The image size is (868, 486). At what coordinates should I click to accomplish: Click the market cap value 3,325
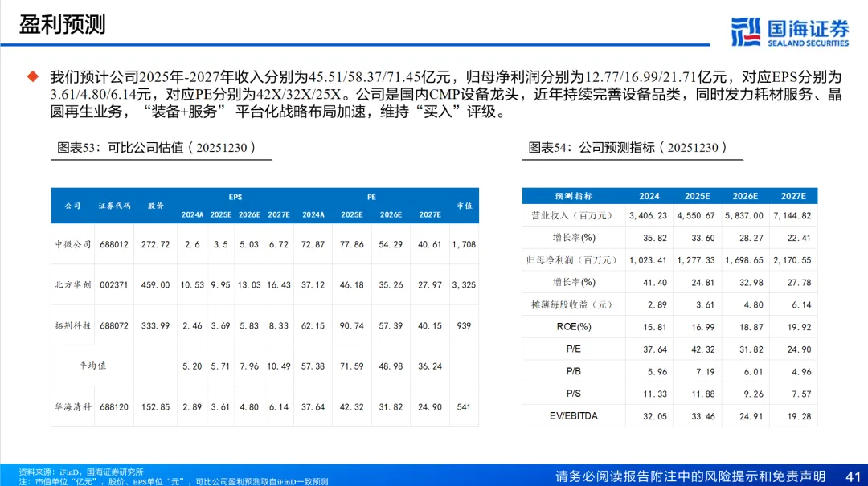464,284
